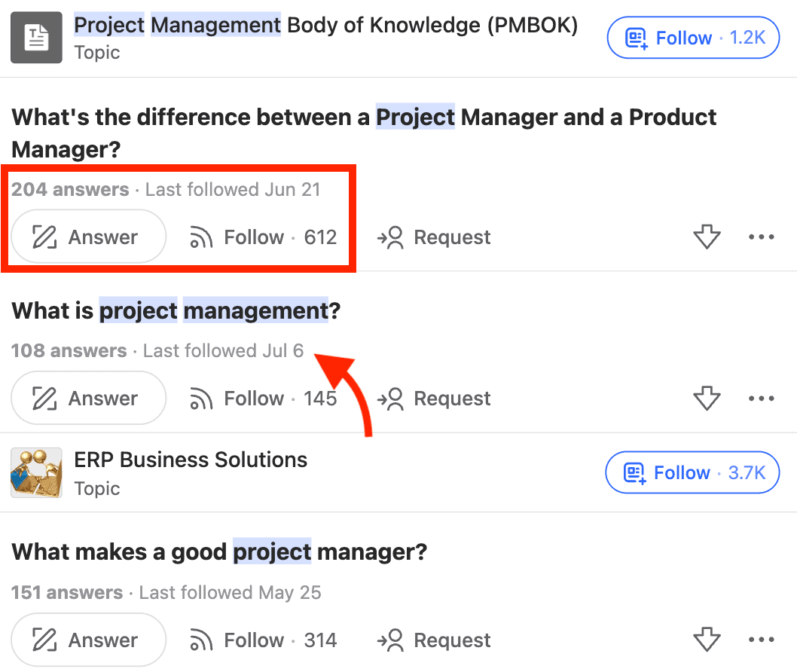Viewport: 797px width, 672px height.
Task: Open the Project Manager vs Product Manager question
Action: click(364, 133)
